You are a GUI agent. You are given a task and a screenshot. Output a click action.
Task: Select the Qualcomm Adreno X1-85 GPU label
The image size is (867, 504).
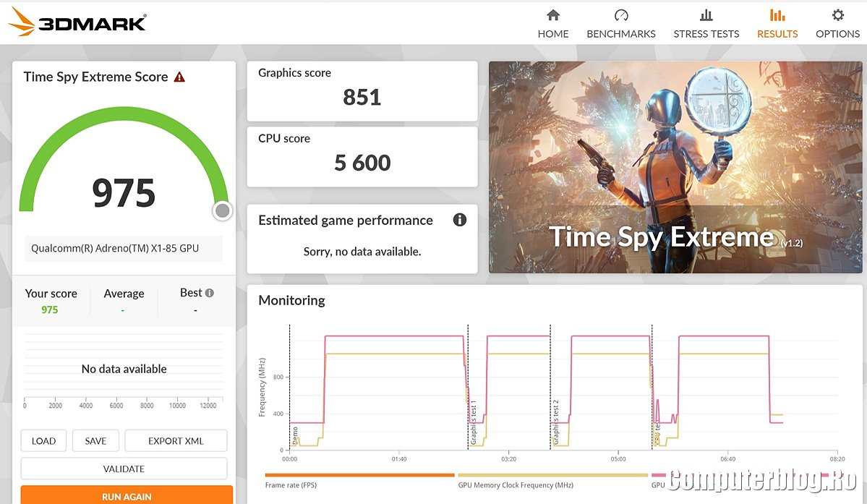(115, 248)
